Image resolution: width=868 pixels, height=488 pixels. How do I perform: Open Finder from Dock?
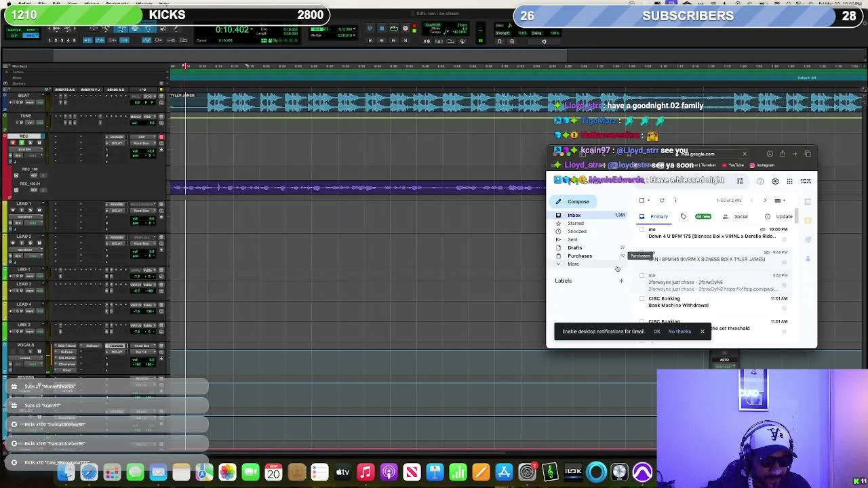(x=66, y=472)
